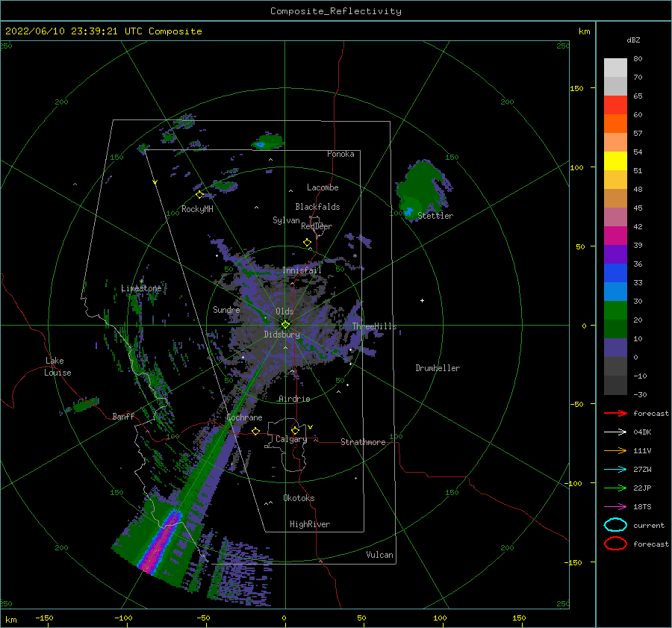Viewport: 672px width, 628px height.
Task: Click the Banff label
Action: pos(123,416)
